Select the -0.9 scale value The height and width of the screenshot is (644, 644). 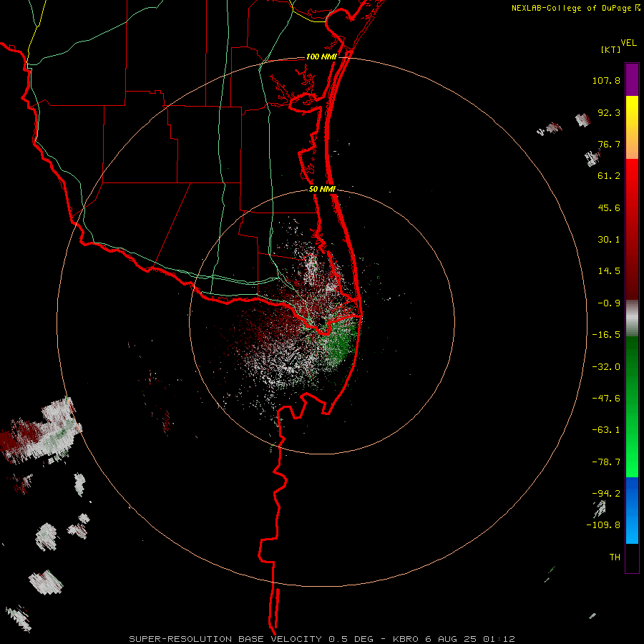point(609,303)
